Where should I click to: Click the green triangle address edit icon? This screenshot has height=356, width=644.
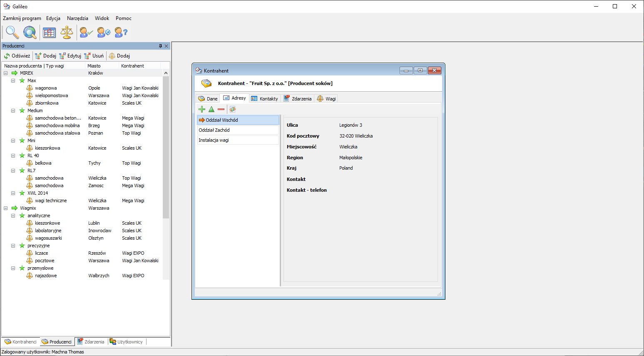[211, 109]
